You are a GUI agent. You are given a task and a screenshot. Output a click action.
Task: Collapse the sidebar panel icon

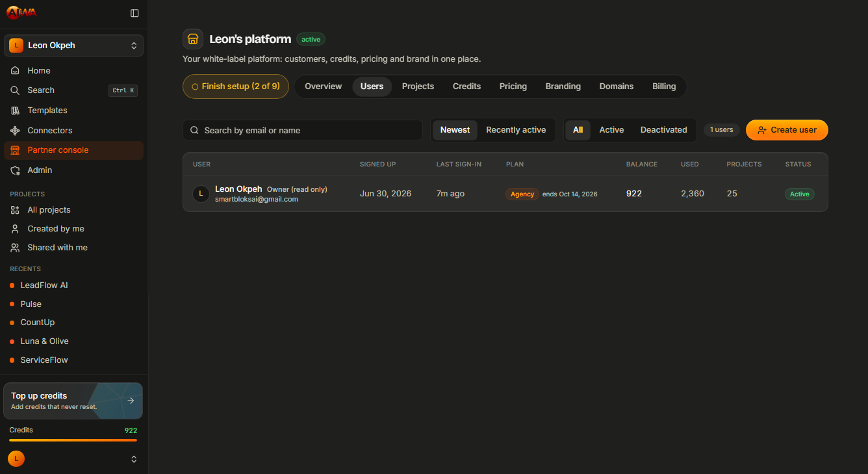[x=134, y=13]
